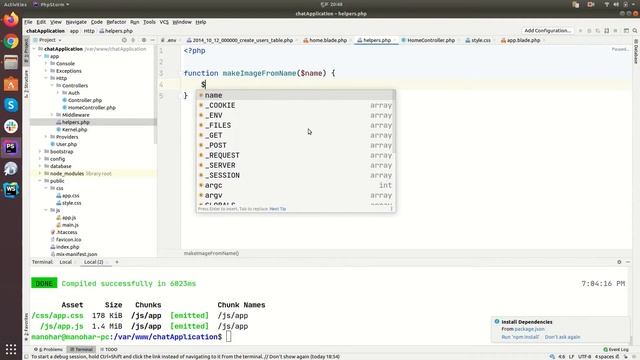640x360 pixels.
Task: Click Add Configuration button
Action: 547,31
